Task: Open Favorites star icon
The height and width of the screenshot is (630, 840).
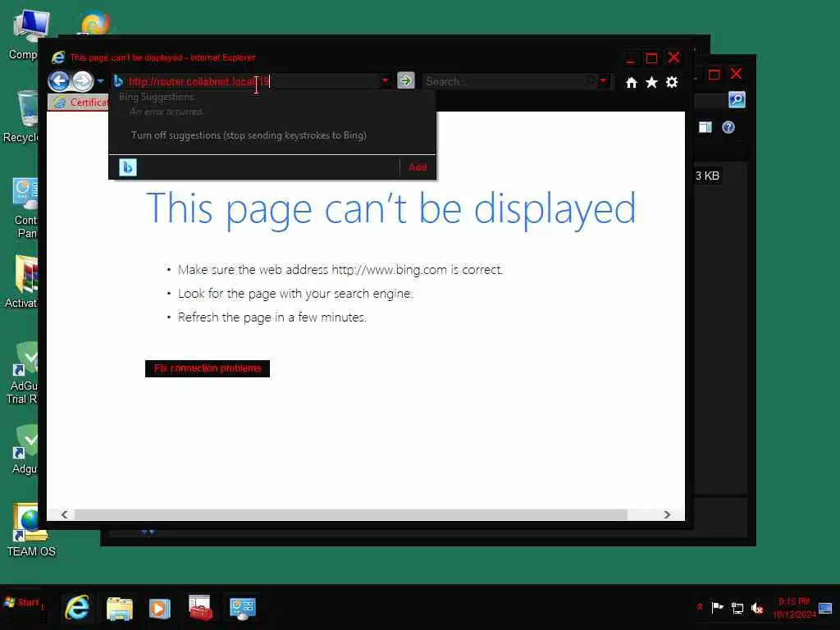Action: [651, 82]
